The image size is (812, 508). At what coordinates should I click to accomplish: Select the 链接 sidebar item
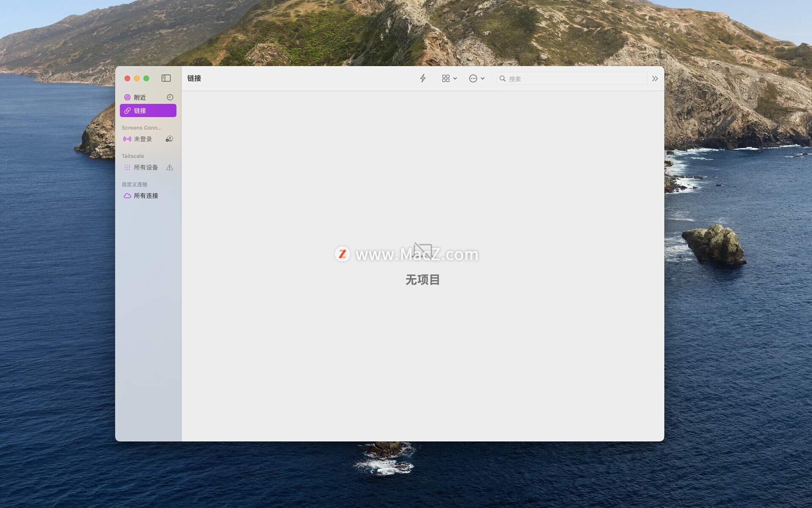[148, 110]
